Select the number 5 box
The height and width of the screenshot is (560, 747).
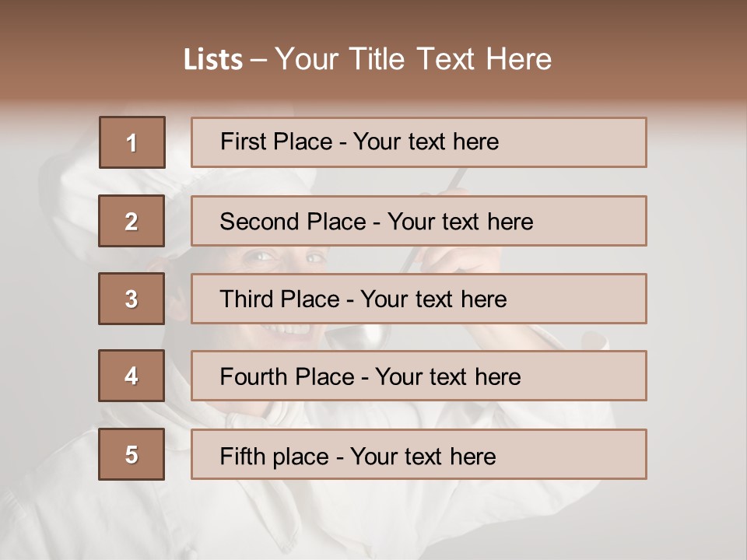tap(132, 454)
